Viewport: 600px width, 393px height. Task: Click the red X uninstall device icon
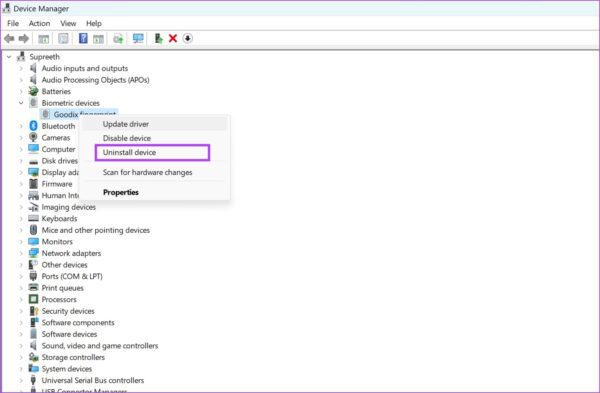[173, 38]
